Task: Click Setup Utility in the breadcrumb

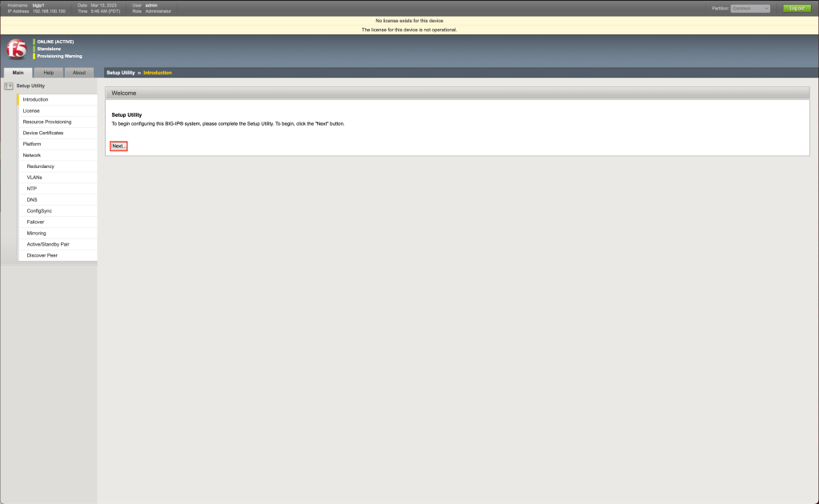Action: (120, 73)
